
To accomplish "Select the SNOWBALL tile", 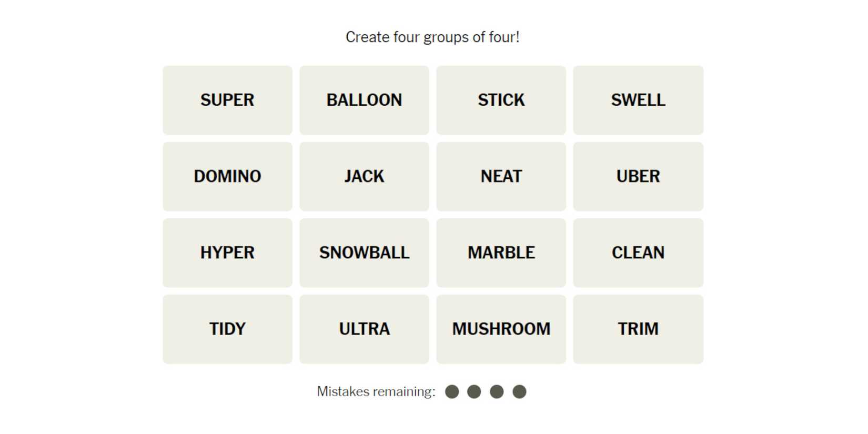I will 364,253.
